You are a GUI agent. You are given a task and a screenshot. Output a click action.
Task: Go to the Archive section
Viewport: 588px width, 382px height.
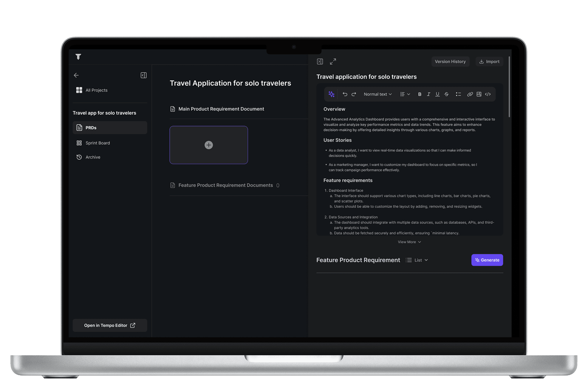coord(93,157)
